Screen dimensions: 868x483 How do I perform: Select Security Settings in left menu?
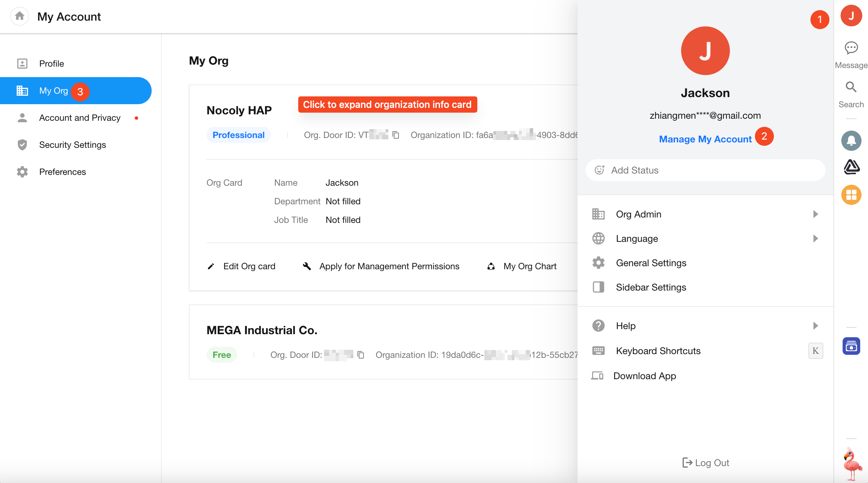pos(72,145)
